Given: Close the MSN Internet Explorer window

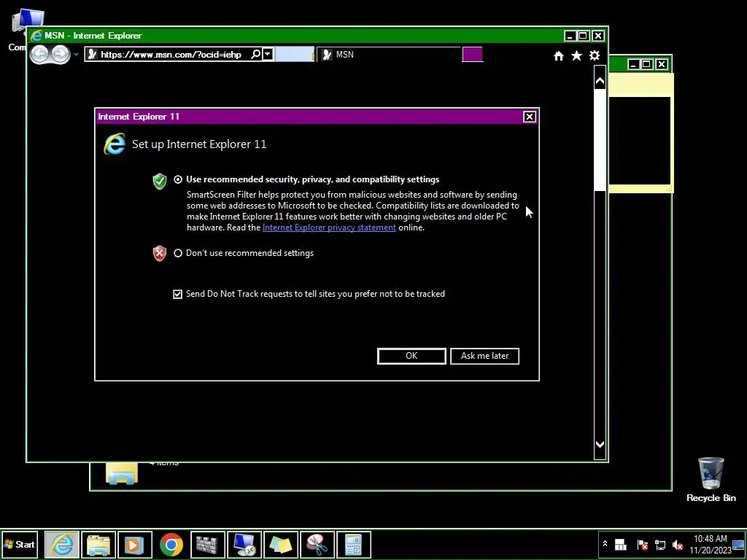Looking at the screenshot, I should coord(598,36).
